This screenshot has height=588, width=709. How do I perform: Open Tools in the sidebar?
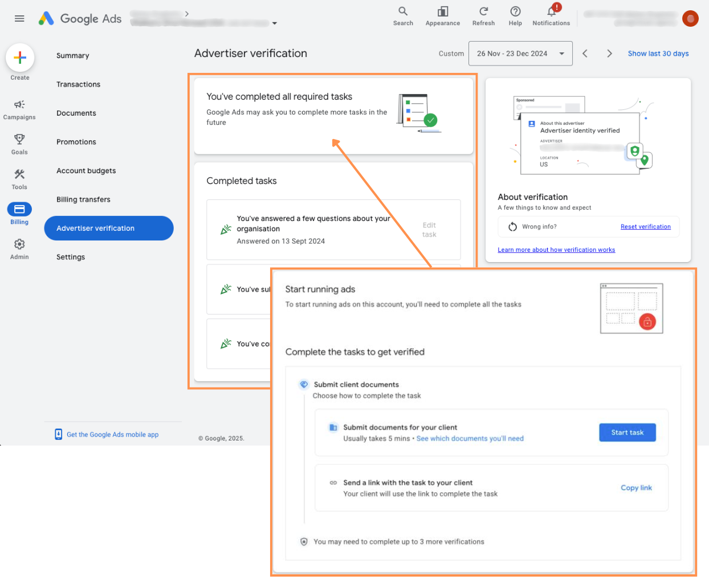pyautogui.click(x=19, y=179)
